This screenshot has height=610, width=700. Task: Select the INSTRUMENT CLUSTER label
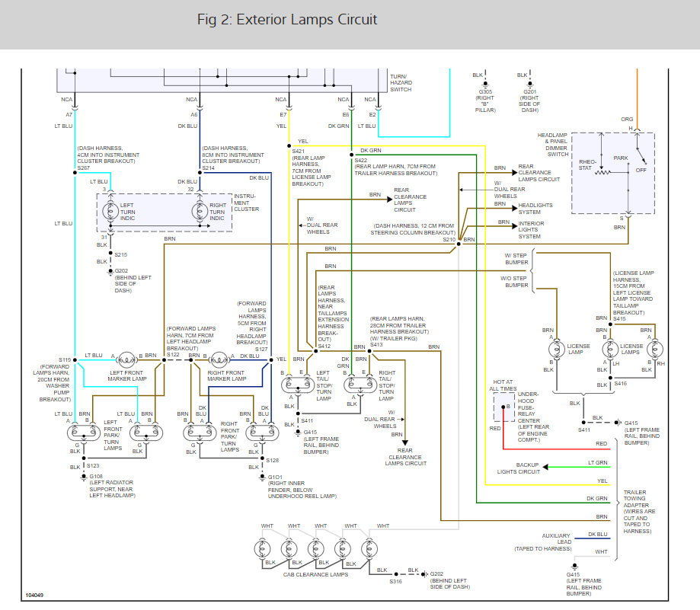247,203
